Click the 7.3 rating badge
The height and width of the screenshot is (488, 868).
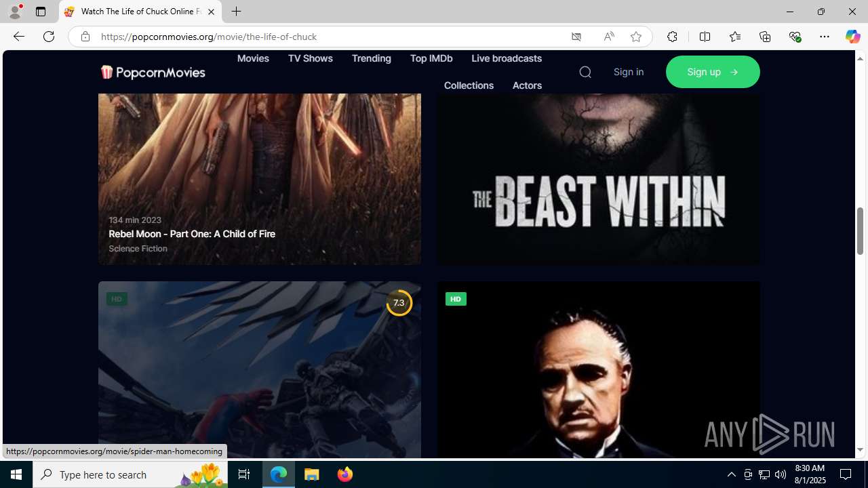[399, 303]
